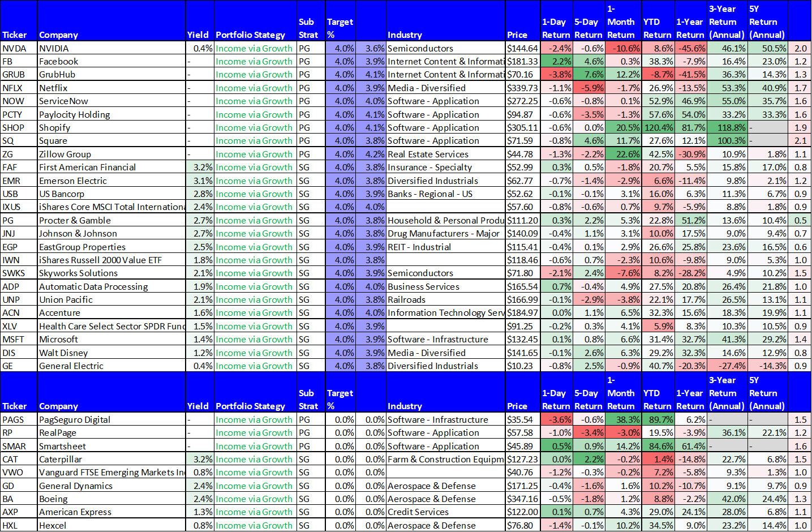Viewport: 812px width, 532px height.
Task: Select the $339.73 price cell
Action: pos(522,88)
